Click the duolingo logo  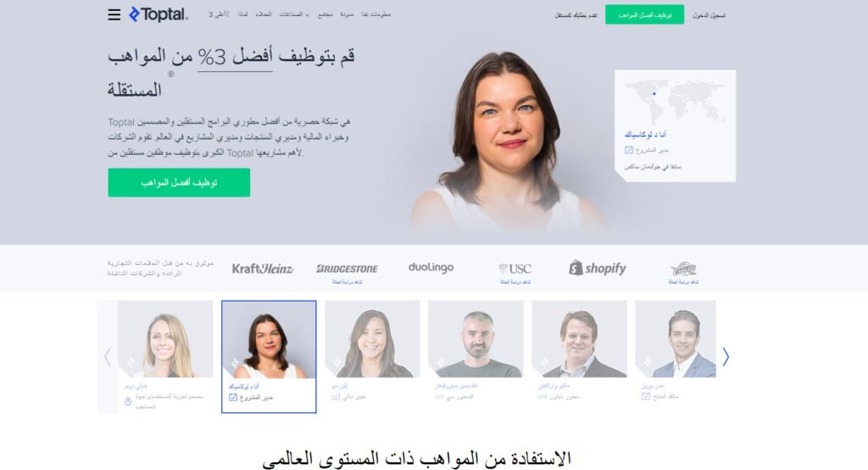point(431,268)
